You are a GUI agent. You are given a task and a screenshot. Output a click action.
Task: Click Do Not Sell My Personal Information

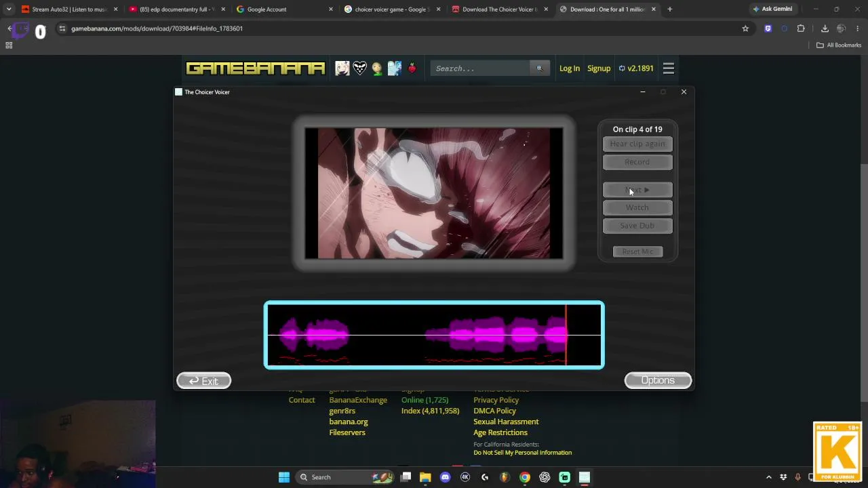523,453
